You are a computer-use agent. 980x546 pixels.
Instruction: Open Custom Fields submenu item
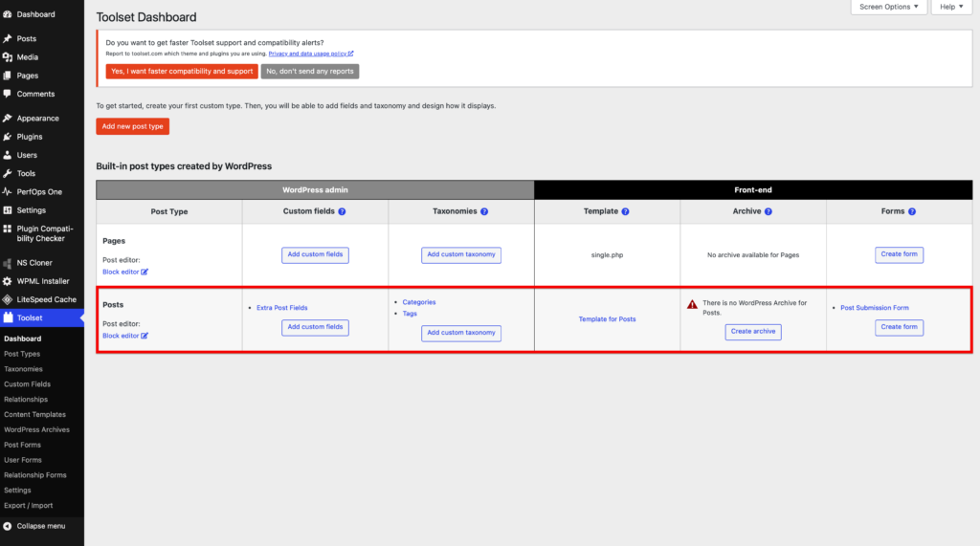(x=27, y=384)
